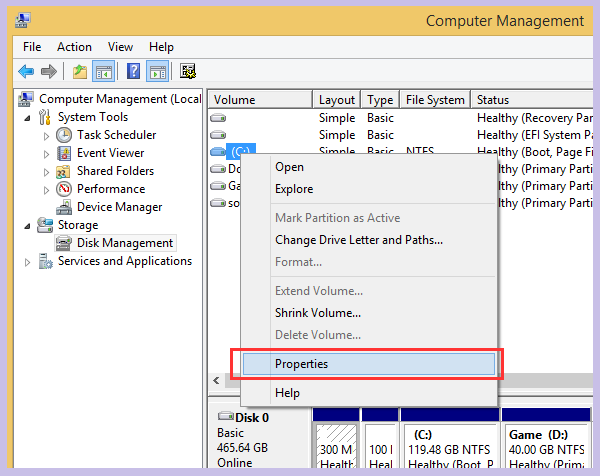600x476 pixels.
Task: Click Properties in the context menu
Action: [x=368, y=364]
